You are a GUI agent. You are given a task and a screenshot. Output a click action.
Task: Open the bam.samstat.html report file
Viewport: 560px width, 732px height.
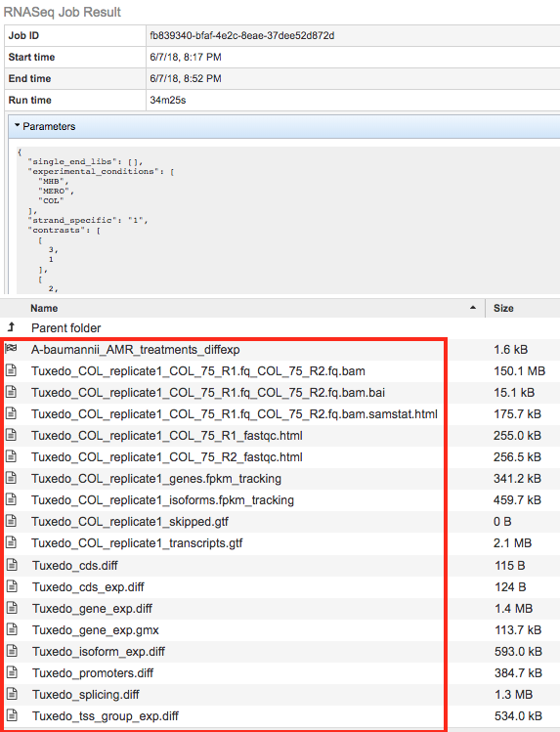235,414
